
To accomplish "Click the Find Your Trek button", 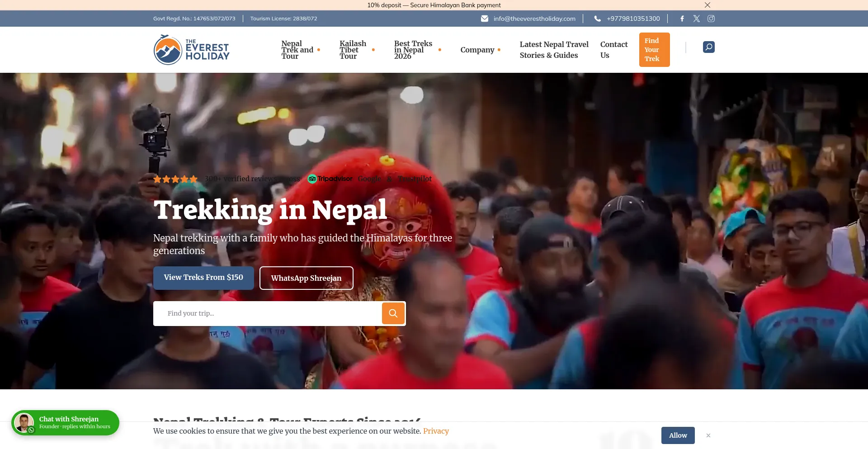I will 655,50.
